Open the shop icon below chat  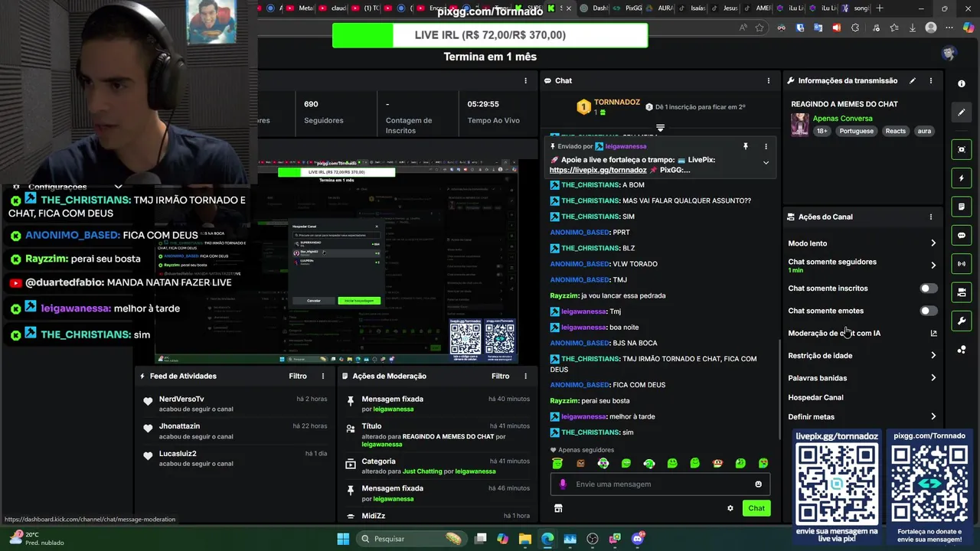tap(558, 508)
